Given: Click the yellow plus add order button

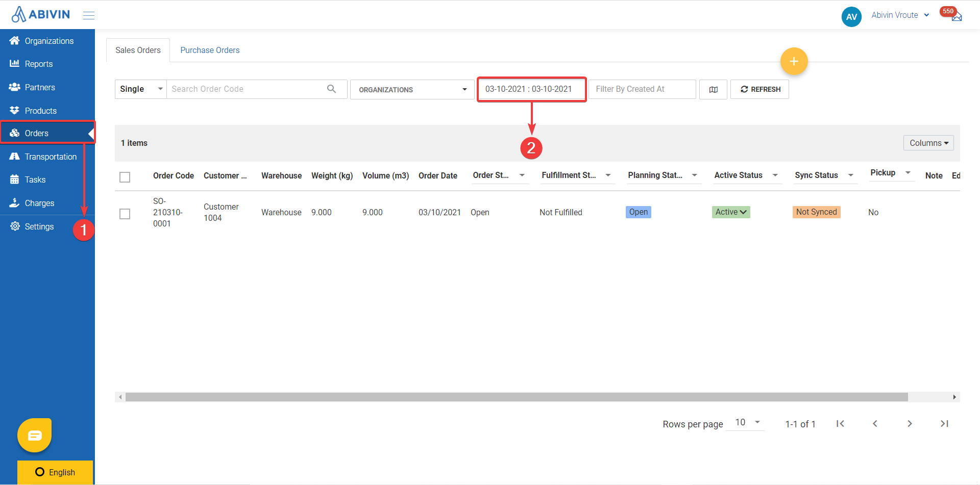Looking at the screenshot, I should pos(794,61).
